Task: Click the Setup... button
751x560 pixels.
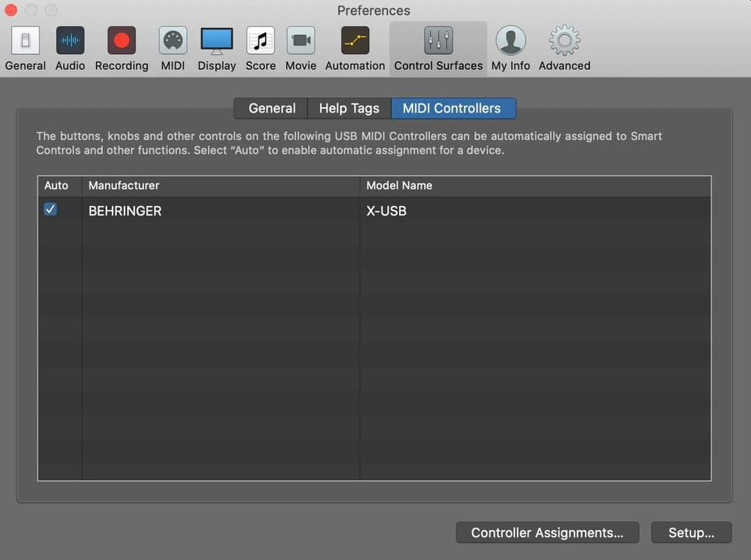Action: [x=691, y=533]
